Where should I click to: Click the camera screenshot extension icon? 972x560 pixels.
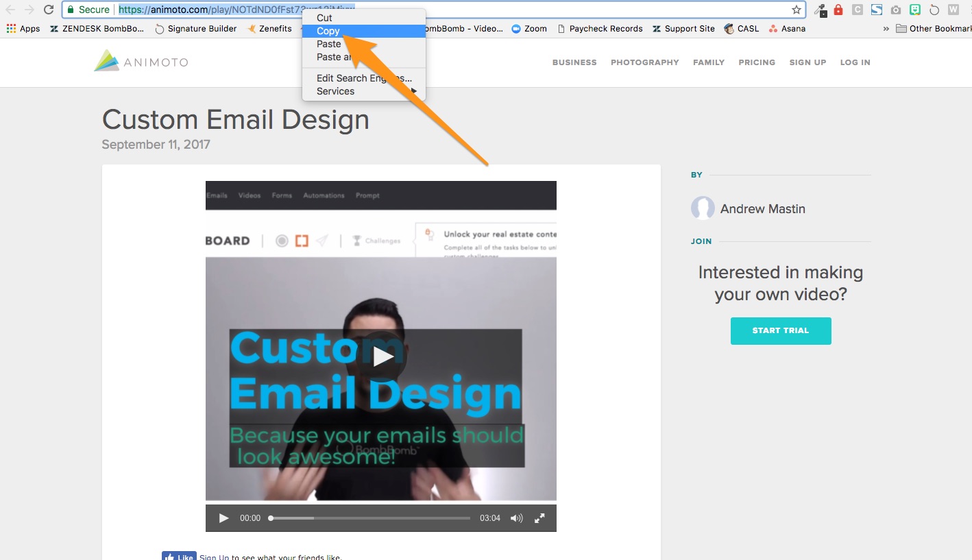895,10
